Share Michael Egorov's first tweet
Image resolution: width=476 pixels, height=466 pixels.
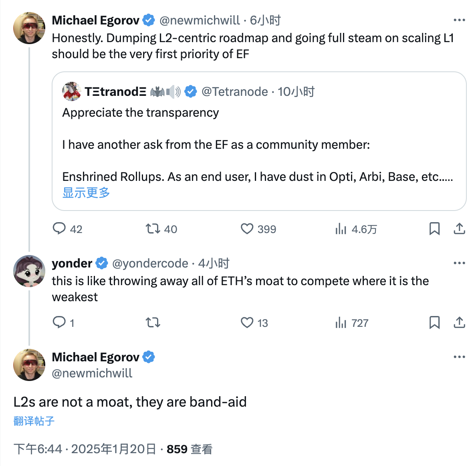click(459, 229)
